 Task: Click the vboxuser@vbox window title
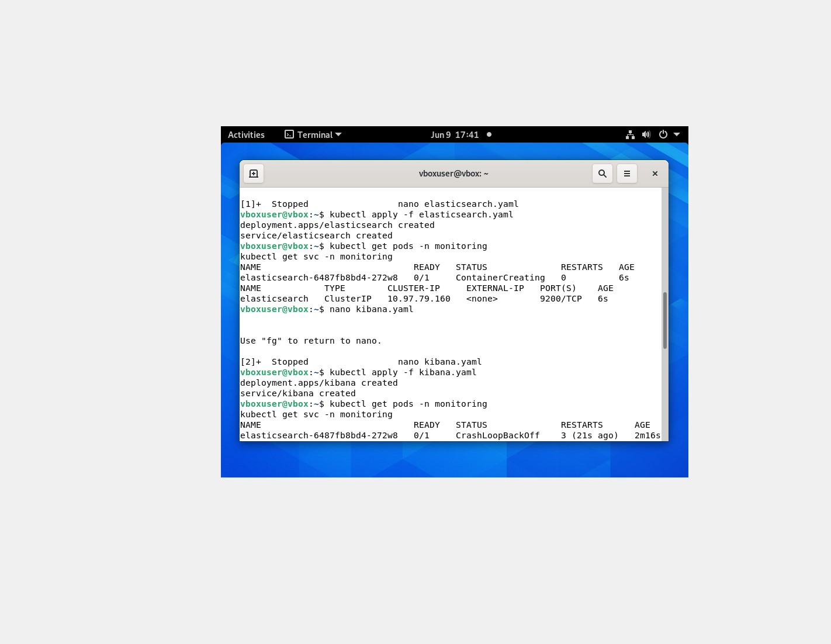click(x=453, y=174)
